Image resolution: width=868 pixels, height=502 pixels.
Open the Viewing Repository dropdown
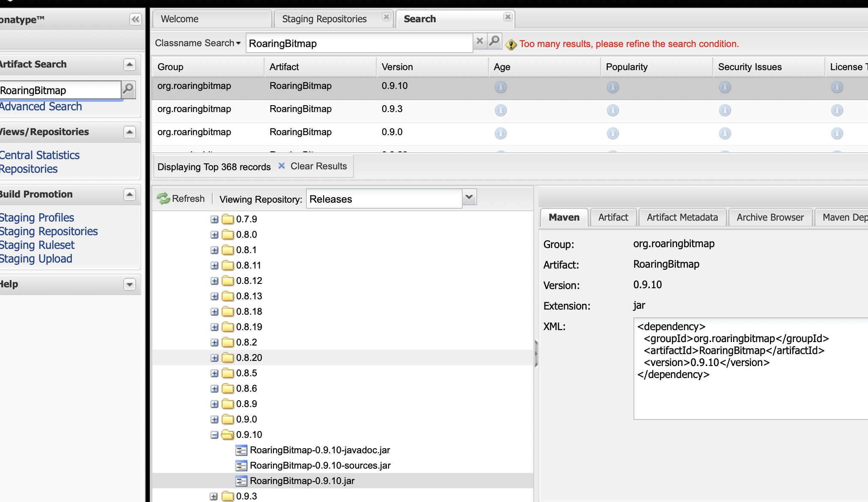click(x=469, y=198)
